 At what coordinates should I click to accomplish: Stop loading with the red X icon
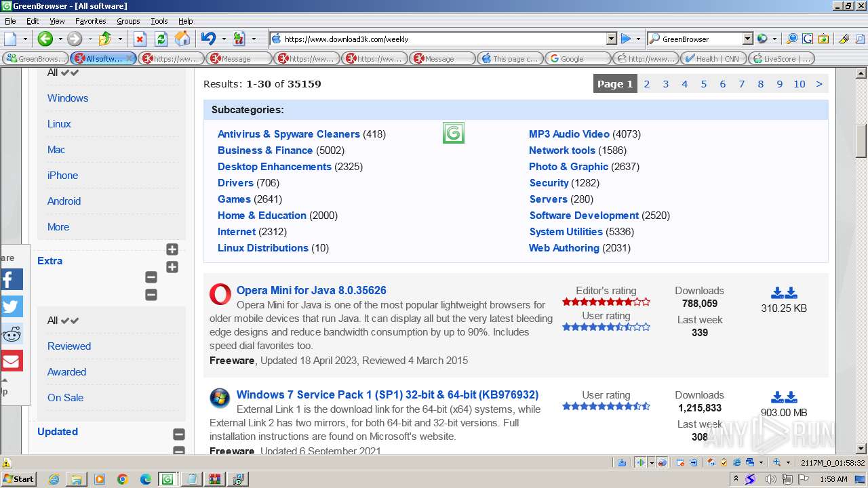coord(140,39)
